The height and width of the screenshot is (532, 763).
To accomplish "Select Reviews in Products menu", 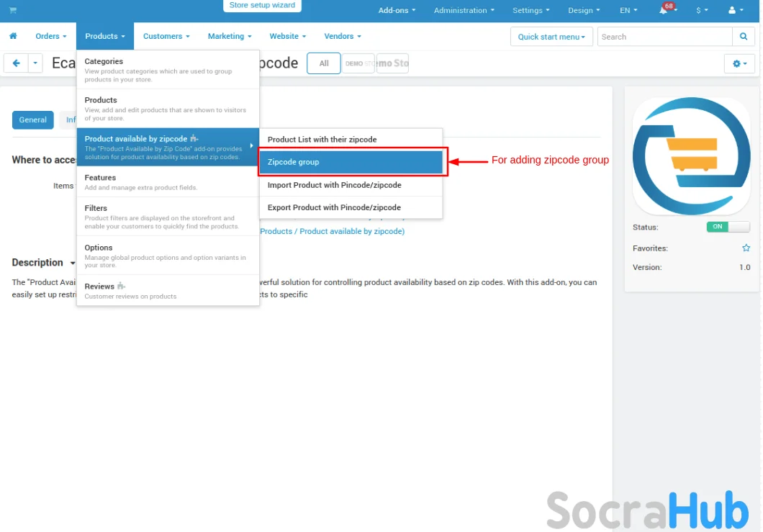I will (x=168, y=290).
